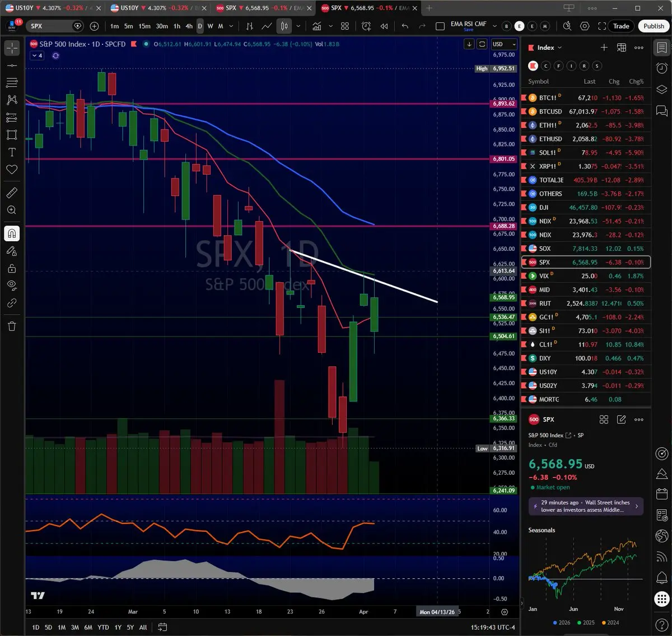Open the time interval dropdown arrow
Screen dimensions: 672x636
[x=231, y=26]
